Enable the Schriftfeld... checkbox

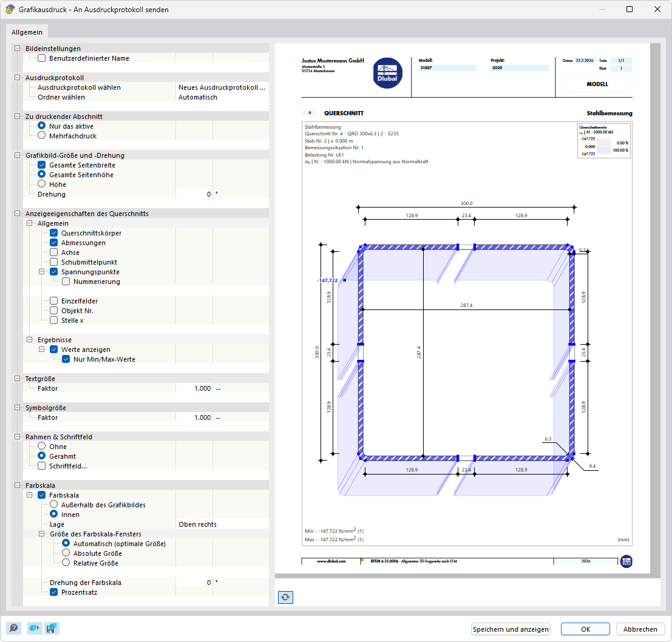pyautogui.click(x=41, y=466)
